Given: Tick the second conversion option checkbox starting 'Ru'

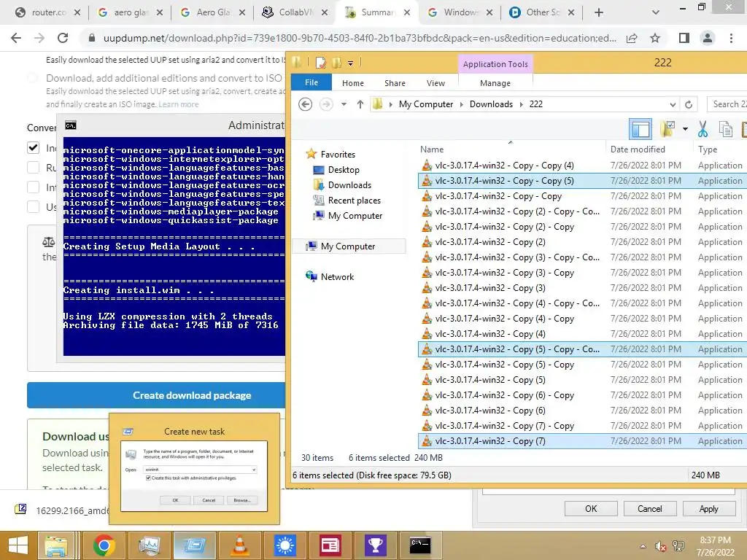Looking at the screenshot, I should coord(34,167).
